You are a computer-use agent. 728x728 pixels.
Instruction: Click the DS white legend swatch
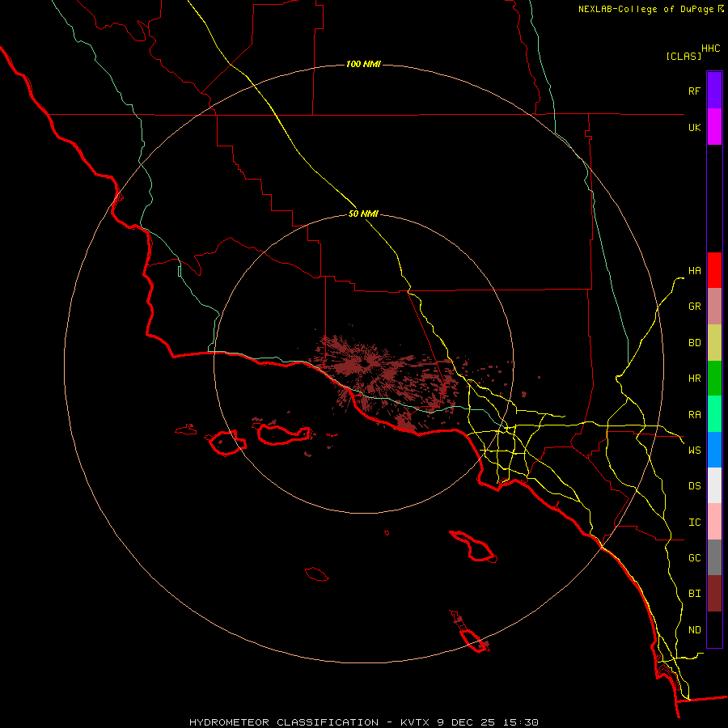click(x=714, y=485)
